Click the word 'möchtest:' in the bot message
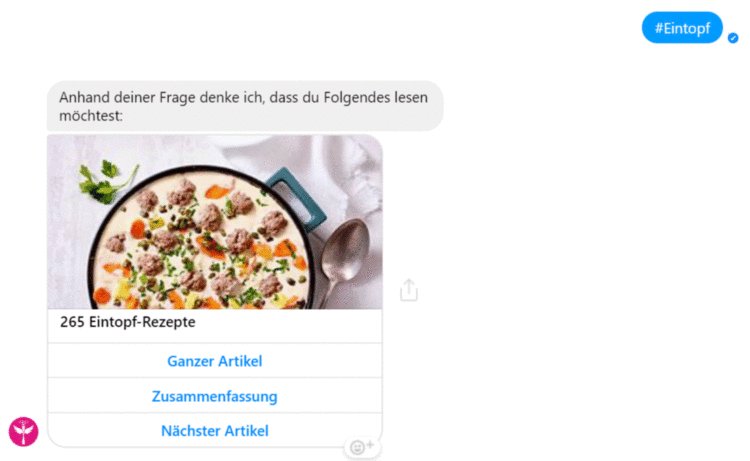Viewport: 750px width, 461px height. (x=91, y=116)
